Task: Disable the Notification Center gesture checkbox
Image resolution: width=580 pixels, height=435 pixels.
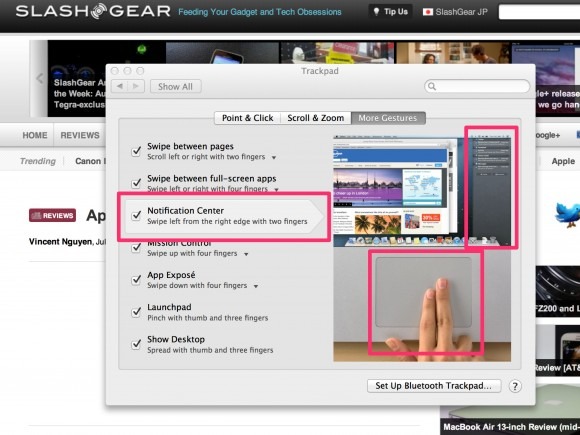Action: pos(136,215)
